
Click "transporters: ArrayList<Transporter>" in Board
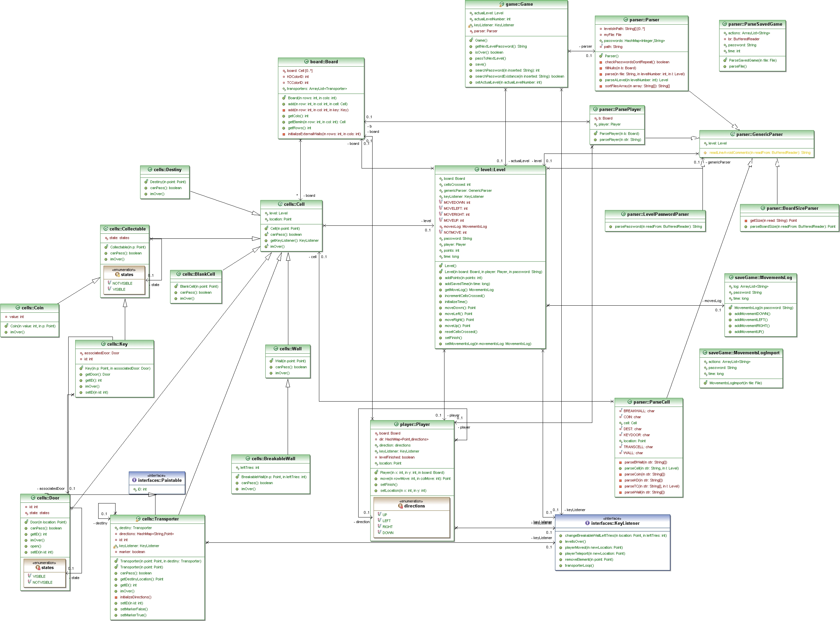317,89
